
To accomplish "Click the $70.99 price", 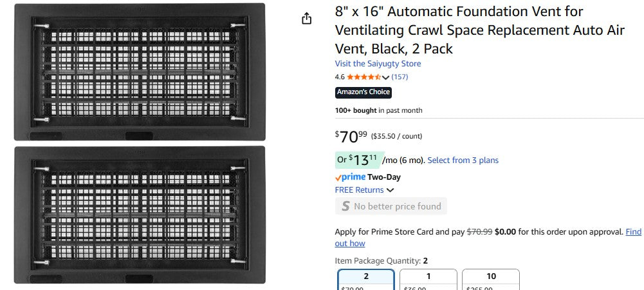I will click(x=351, y=137).
